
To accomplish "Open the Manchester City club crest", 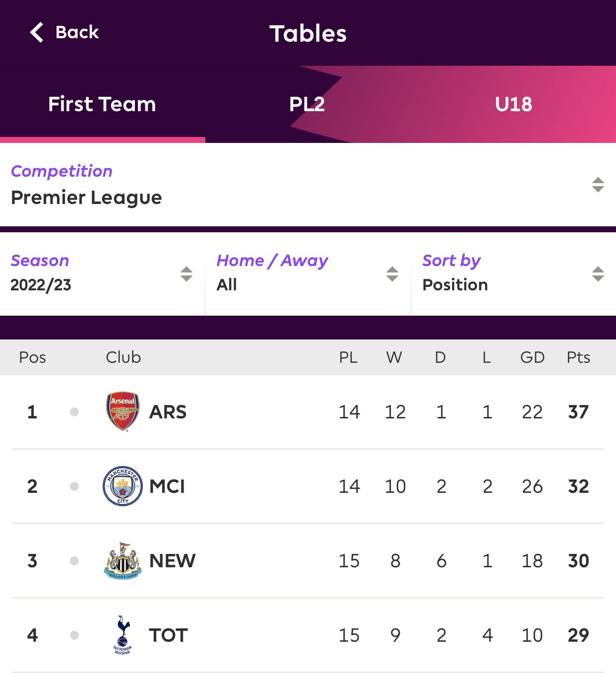I will click(x=123, y=486).
